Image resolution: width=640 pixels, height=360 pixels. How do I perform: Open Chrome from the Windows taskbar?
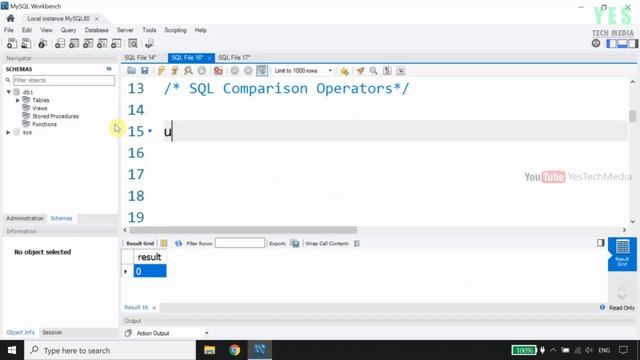point(234,350)
